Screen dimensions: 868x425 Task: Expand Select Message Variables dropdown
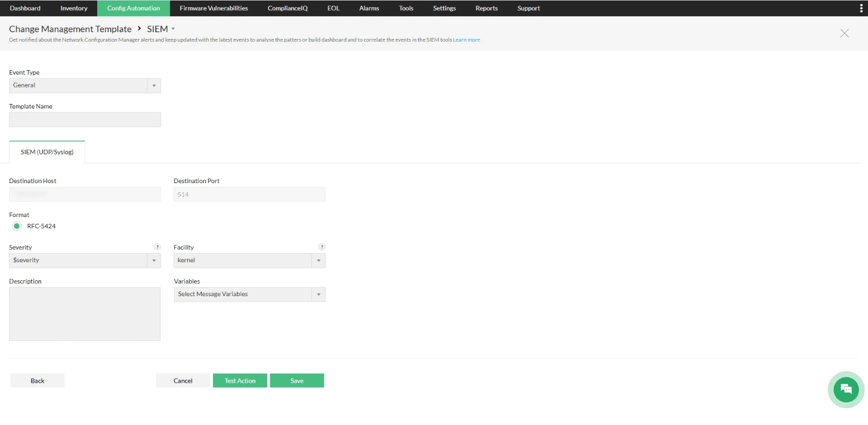pyautogui.click(x=249, y=294)
